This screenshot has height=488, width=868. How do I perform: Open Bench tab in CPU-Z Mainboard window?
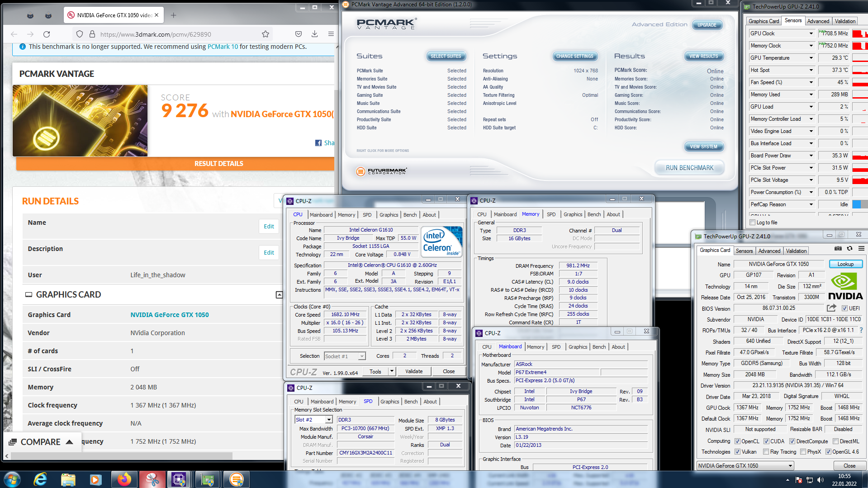coord(599,347)
